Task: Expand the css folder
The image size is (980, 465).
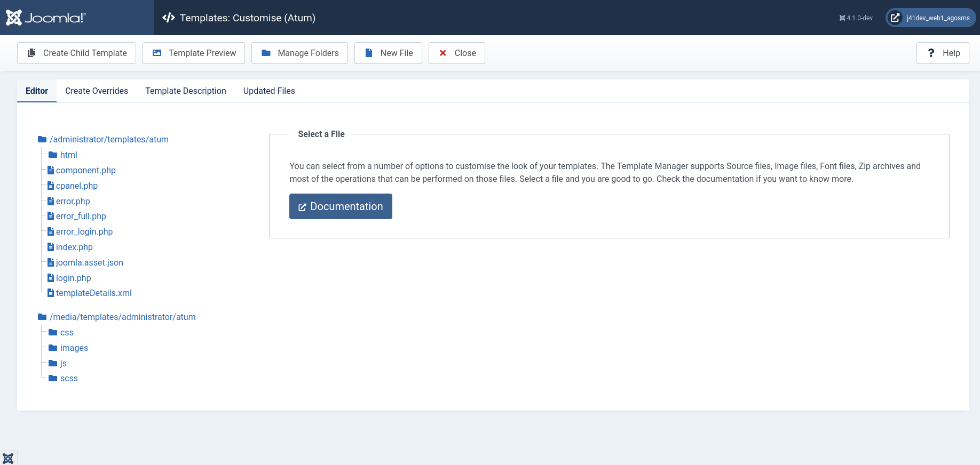Action: (67, 332)
